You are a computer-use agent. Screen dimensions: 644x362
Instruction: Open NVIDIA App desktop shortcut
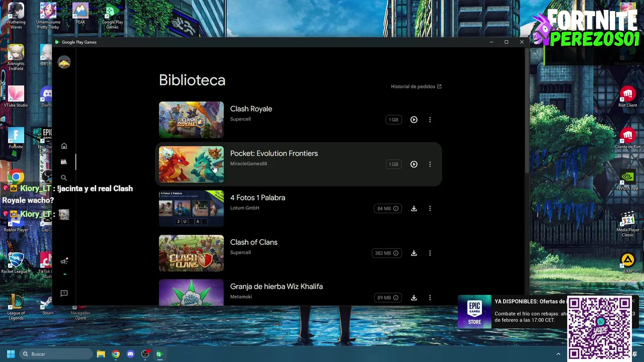click(x=627, y=180)
